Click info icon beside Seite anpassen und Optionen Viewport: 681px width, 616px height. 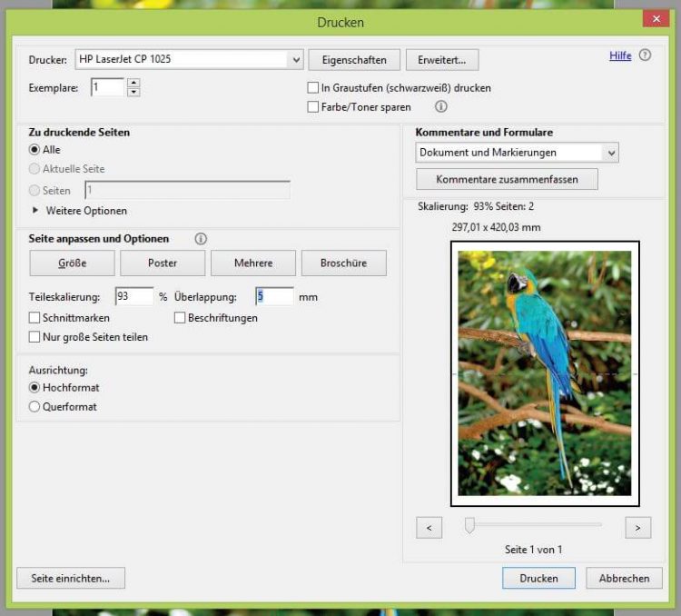(201, 239)
